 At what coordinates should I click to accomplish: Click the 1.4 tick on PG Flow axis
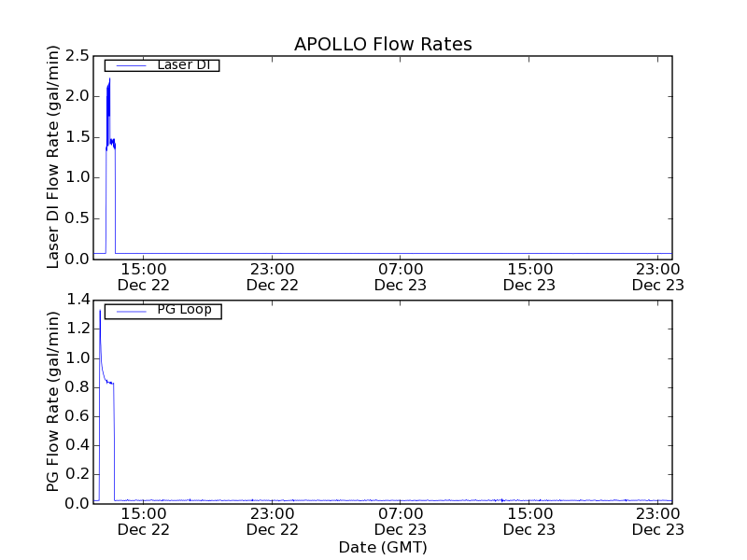pyautogui.click(x=78, y=300)
